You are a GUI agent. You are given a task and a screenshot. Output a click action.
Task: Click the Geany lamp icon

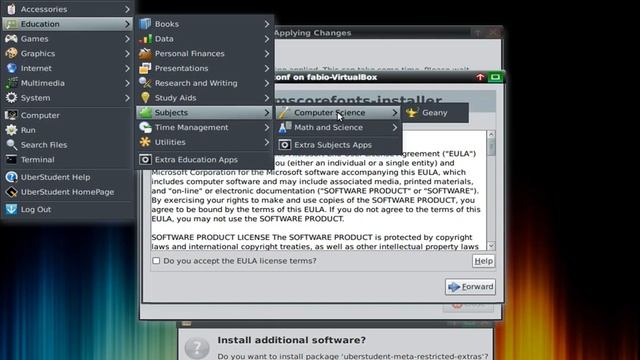(x=411, y=113)
